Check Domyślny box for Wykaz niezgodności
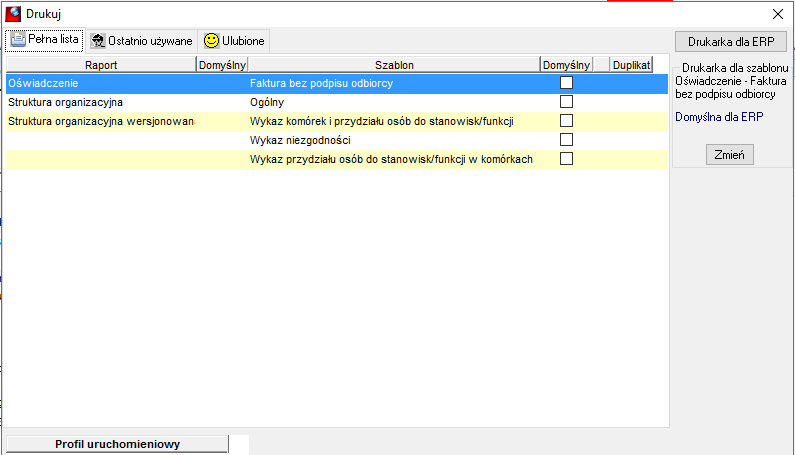 [566, 139]
